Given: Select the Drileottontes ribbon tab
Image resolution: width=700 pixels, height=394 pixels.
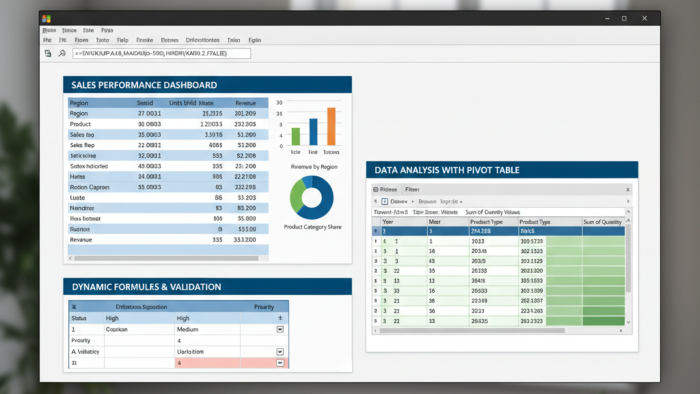Looking at the screenshot, I should tap(203, 40).
